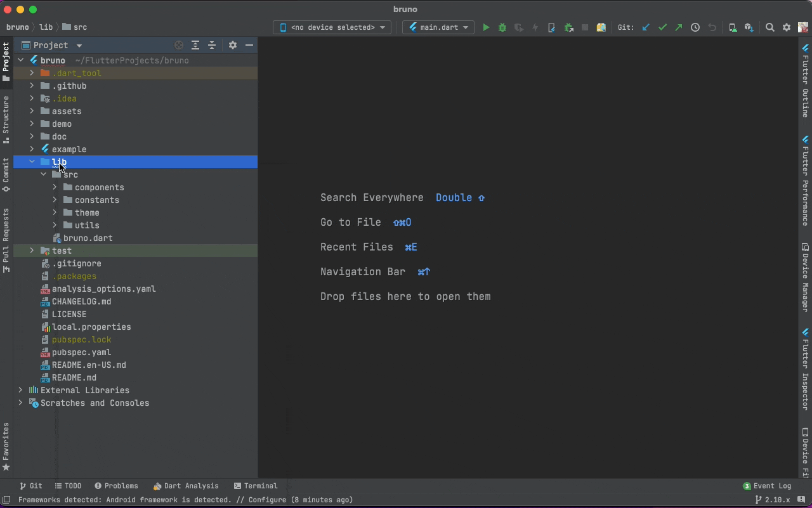812x508 pixels.
Task: Click the src breadcrumb in navigation bar
Action: (75, 27)
